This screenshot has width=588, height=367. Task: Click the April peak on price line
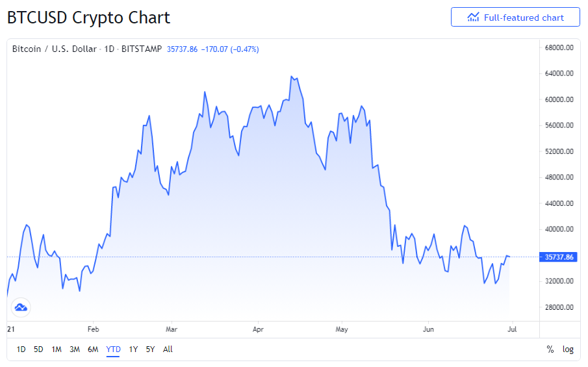(x=292, y=77)
